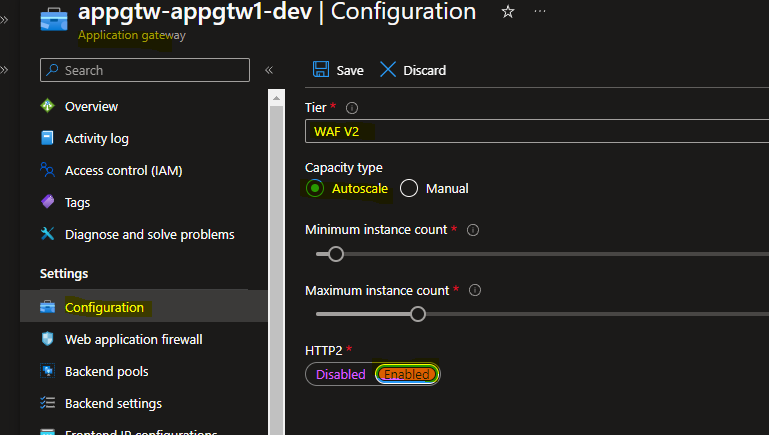Set HTTP2 to Enabled
Image resolution: width=769 pixels, height=435 pixels.
tap(407, 374)
